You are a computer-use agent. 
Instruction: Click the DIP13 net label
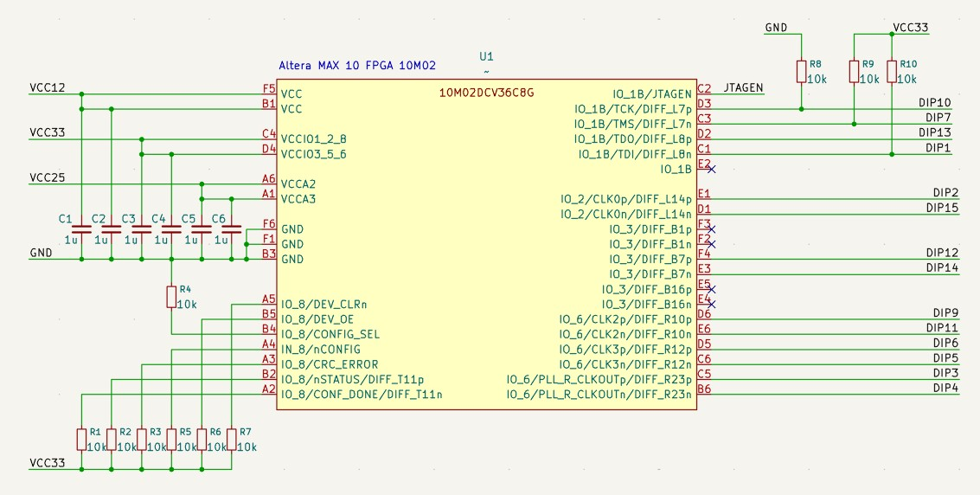click(935, 132)
